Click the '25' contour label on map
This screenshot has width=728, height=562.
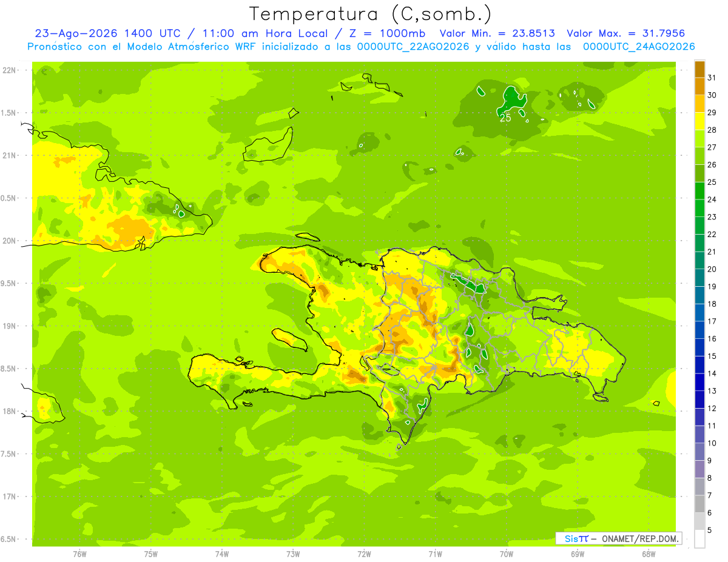point(505,118)
